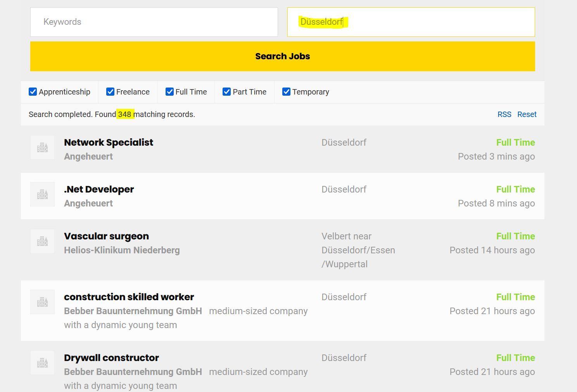Focus the location field containing Düsseldorf
Image resolution: width=577 pixels, height=392 pixels.
411,22
